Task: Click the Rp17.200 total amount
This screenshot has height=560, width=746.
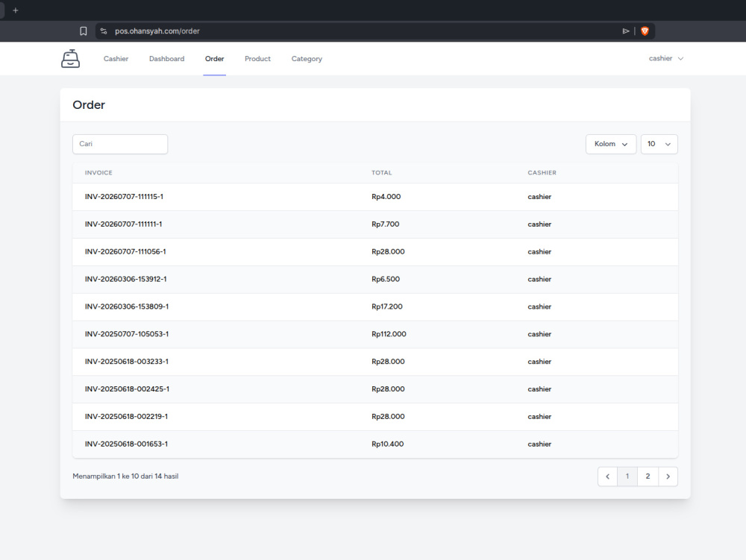Action: 386,306
